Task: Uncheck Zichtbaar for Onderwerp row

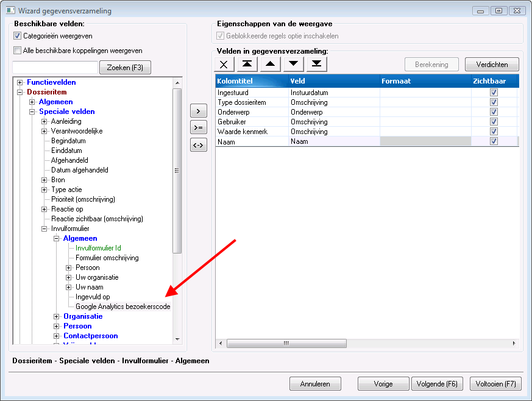Action: (494, 112)
